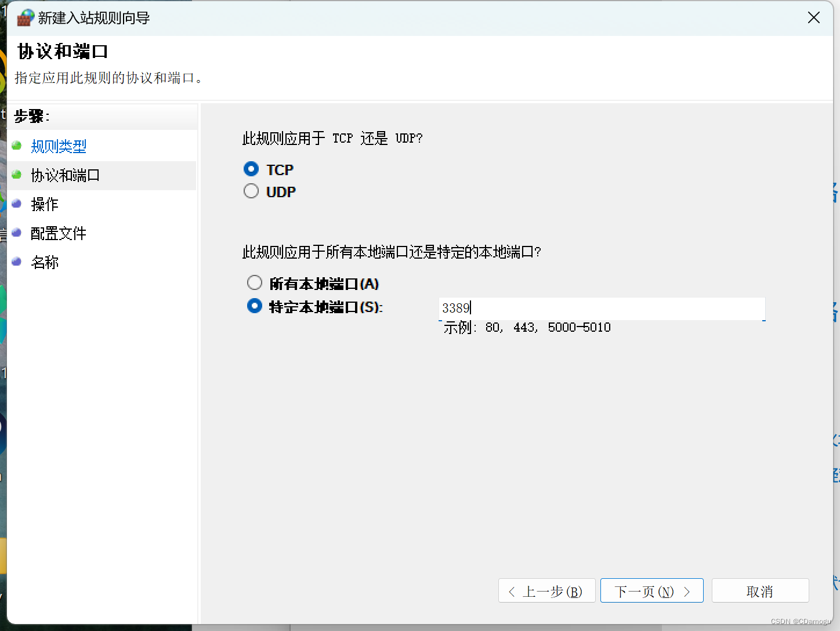Click inside the port number input field
This screenshot has height=631, width=840.
[602, 309]
